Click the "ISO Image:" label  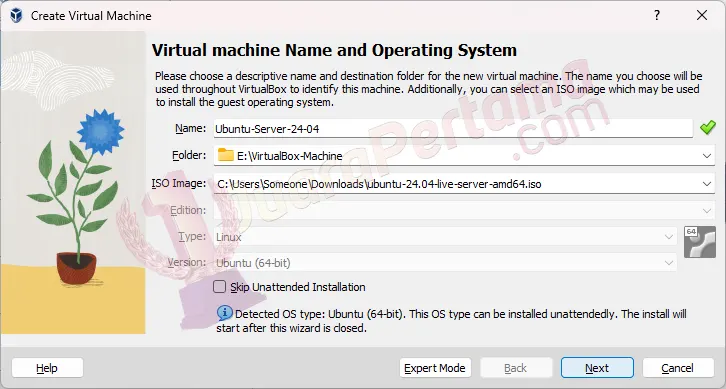(179, 183)
